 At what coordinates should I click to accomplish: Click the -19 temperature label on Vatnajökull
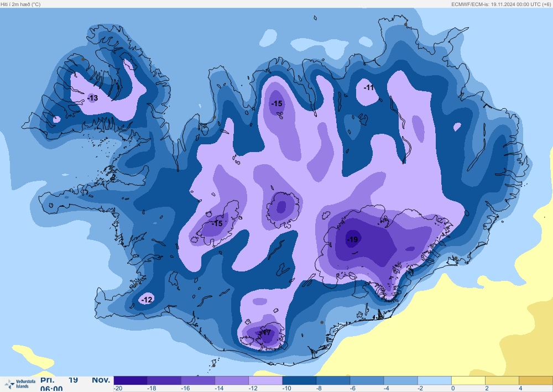pyautogui.click(x=352, y=240)
